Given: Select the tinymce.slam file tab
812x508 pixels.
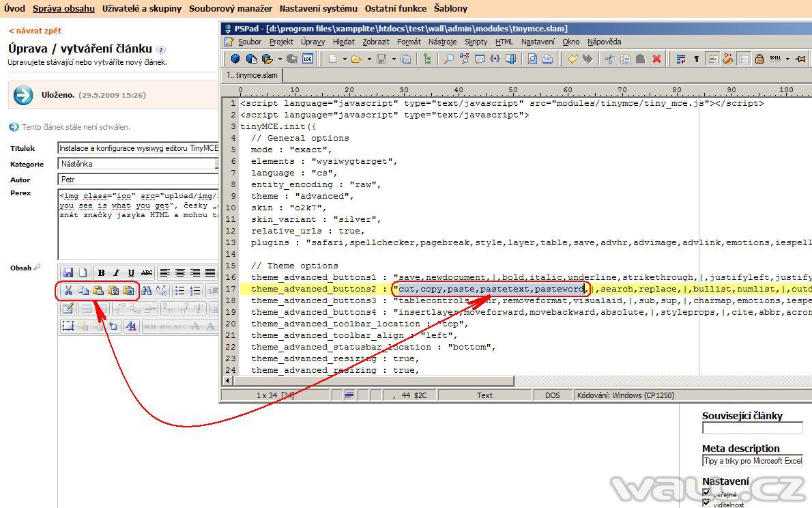Looking at the screenshot, I should (x=252, y=75).
